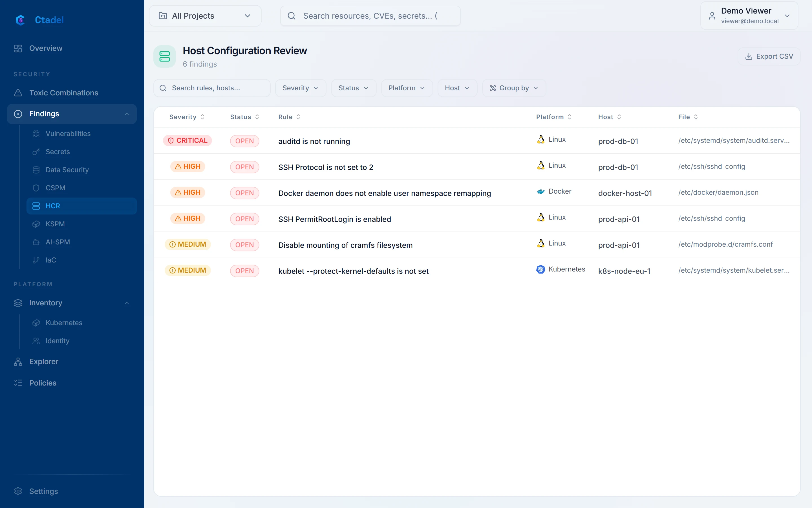Sort table by Severity column
The width and height of the screenshot is (812, 508).
pos(187,117)
